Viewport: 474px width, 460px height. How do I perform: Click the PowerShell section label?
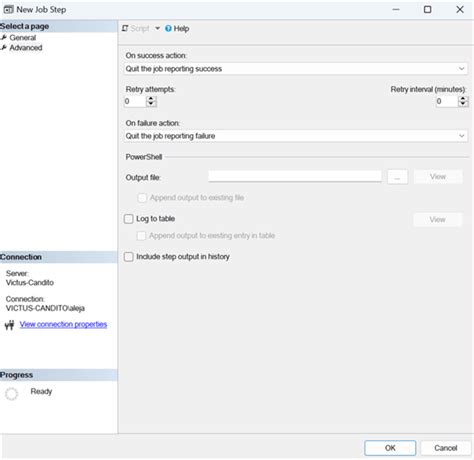[x=144, y=157]
